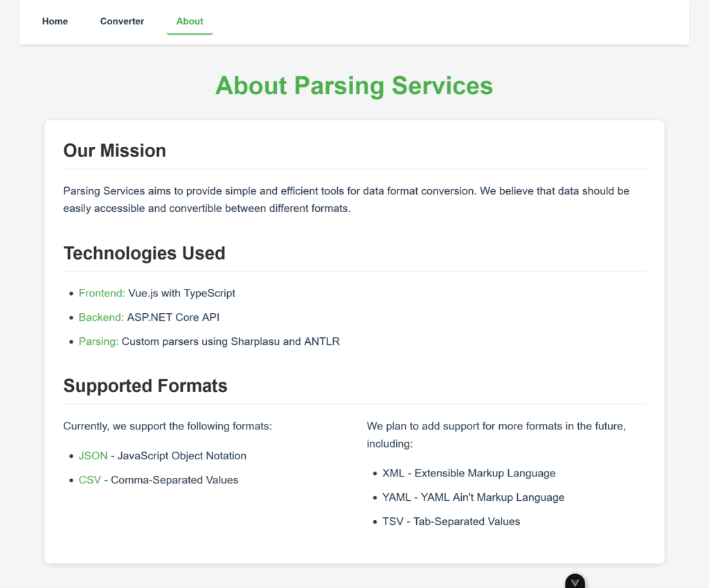709x588 pixels.
Task: Click the green Frontend label
Action: pyautogui.click(x=102, y=293)
